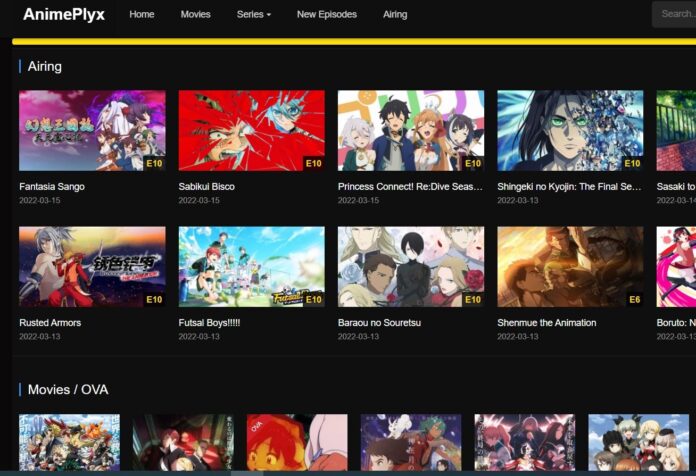The width and height of the screenshot is (696, 476).
Task: Open the Rusted Armors thumbnail
Action: [x=92, y=267]
